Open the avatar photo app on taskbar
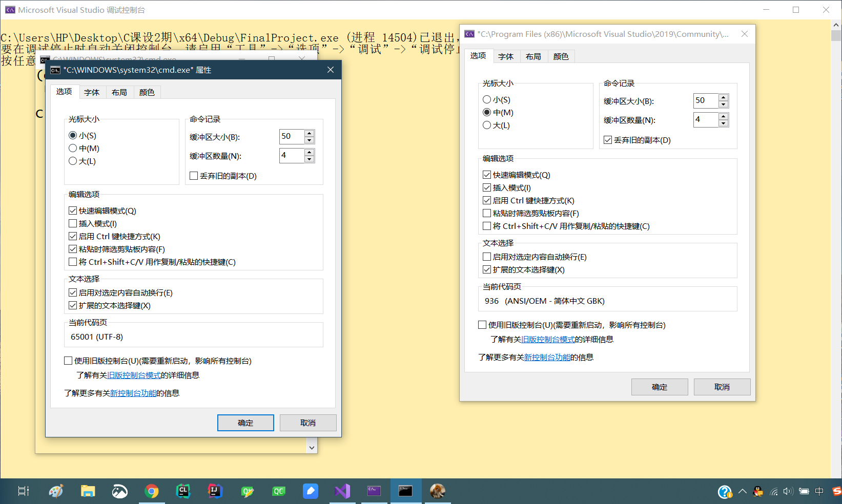 [437, 491]
